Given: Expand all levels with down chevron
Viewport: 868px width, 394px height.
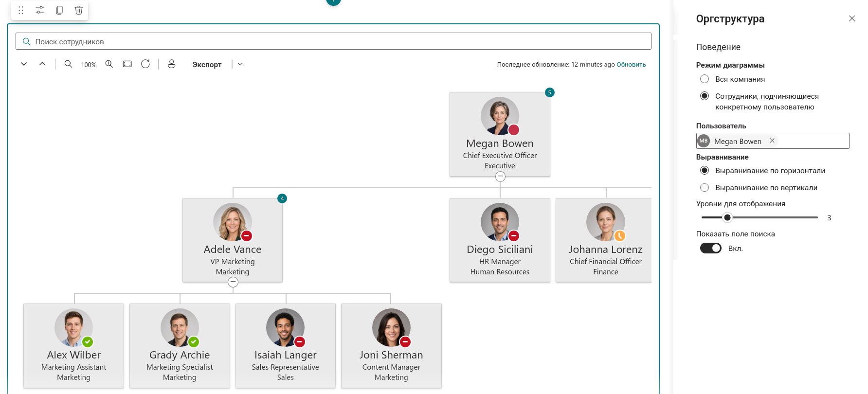Looking at the screenshot, I should coord(24,64).
